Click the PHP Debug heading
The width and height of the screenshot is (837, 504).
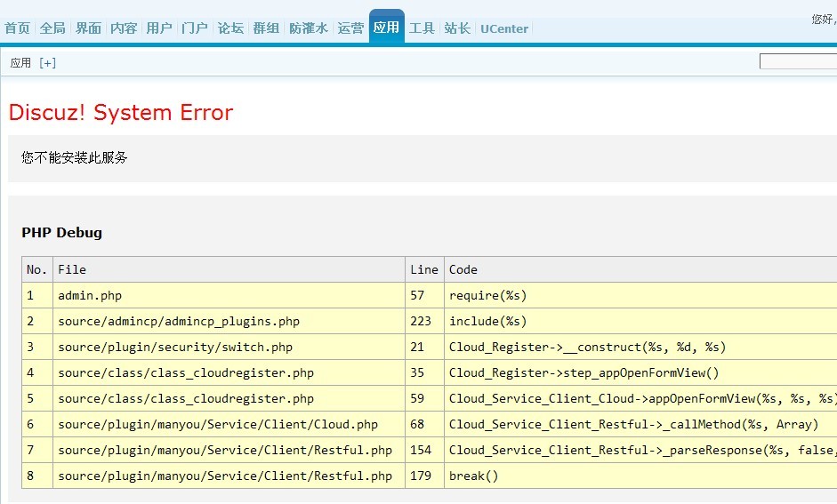pos(62,233)
